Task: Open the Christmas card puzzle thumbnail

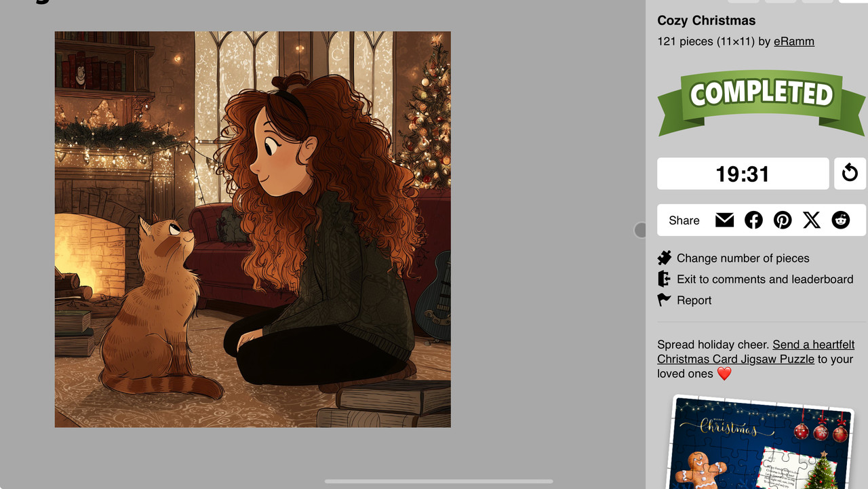Action: pyautogui.click(x=762, y=442)
